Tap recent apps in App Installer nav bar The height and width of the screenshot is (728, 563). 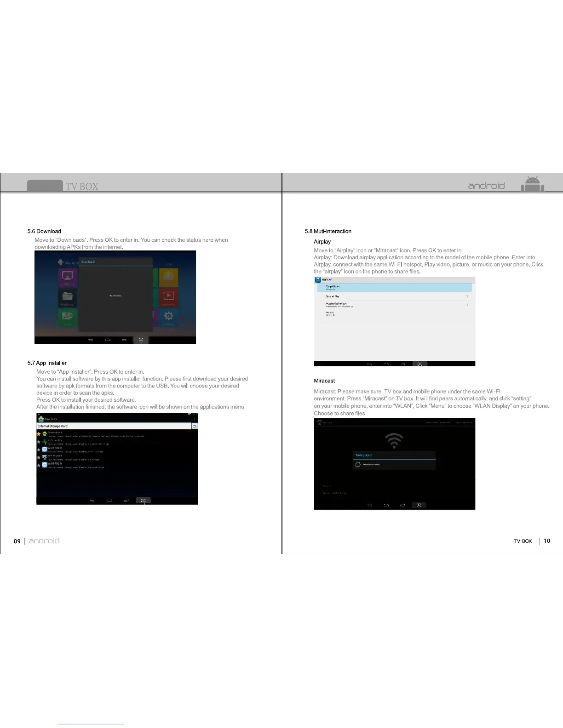[x=126, y=500]
